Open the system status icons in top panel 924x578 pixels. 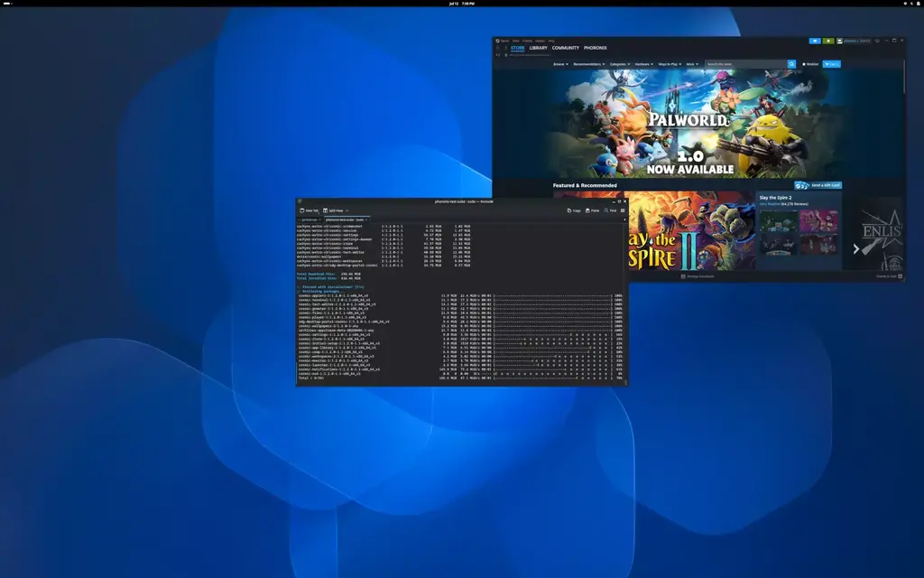pyautogui.click(x=911, y=4)
